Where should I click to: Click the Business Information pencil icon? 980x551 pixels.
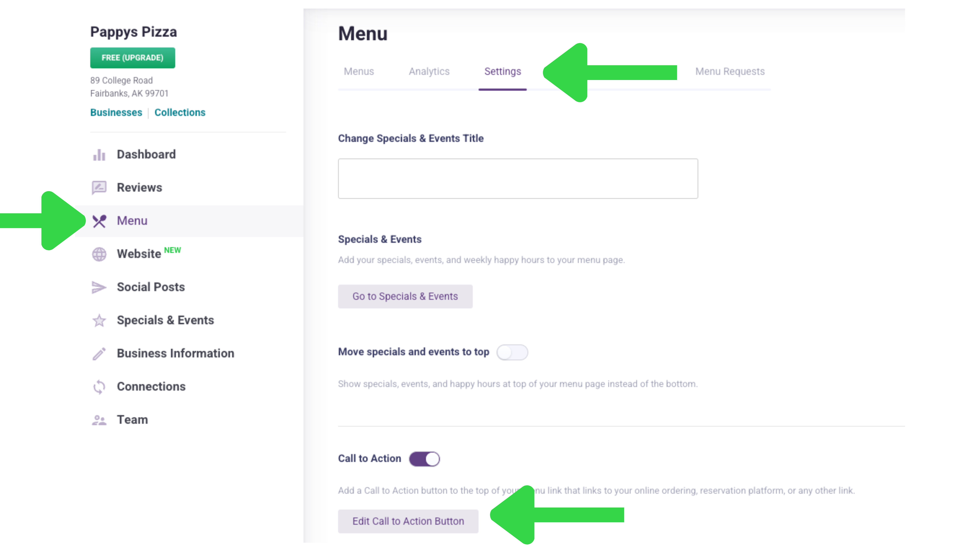point(99,353)
